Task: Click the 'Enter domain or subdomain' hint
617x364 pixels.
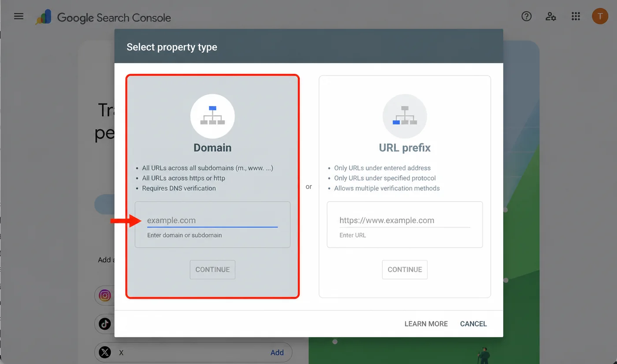Action: coord(184,235)
